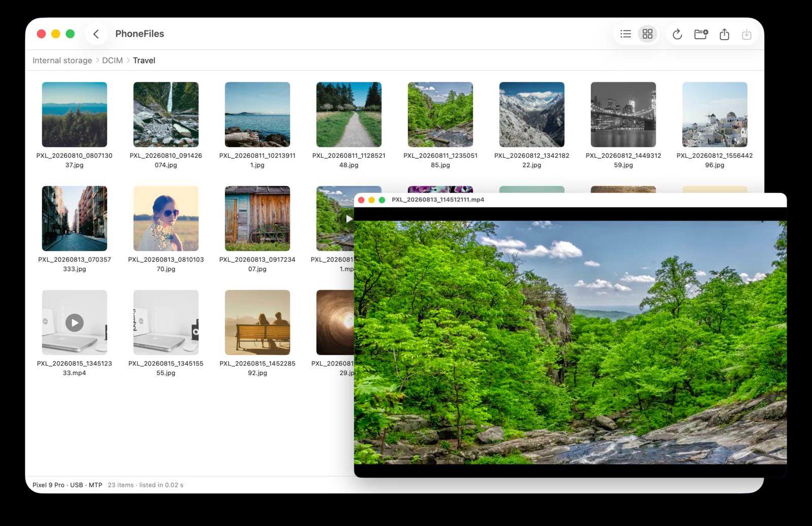This screenshot has width=812, height=526.
Task: Click the share/upload icon
Action: pos(724,34)
